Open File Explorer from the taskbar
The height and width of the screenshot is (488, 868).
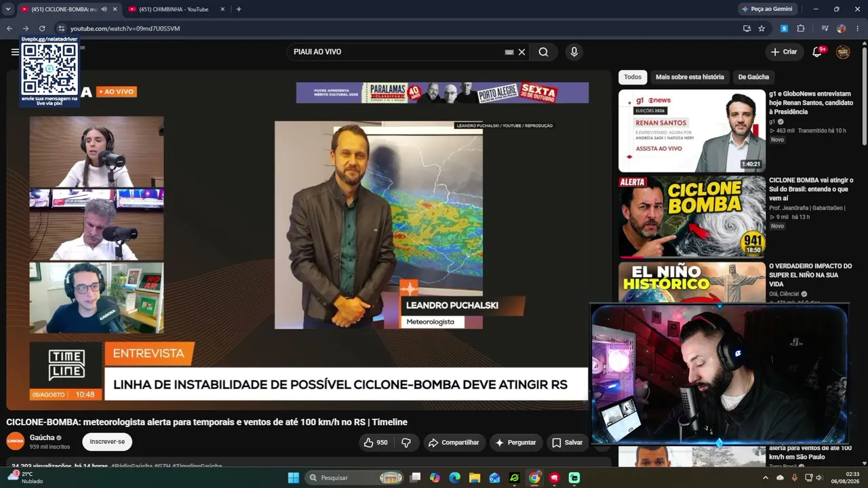pos(475,478)
